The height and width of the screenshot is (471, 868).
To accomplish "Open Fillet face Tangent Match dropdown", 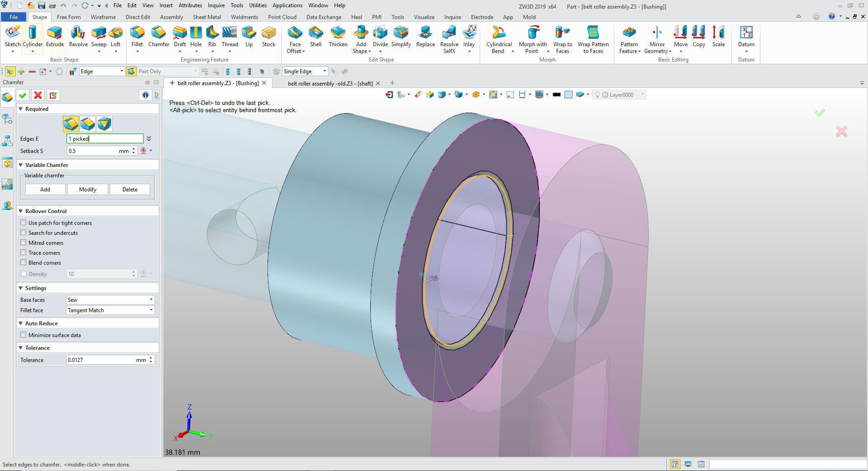I will click(110, 310).
